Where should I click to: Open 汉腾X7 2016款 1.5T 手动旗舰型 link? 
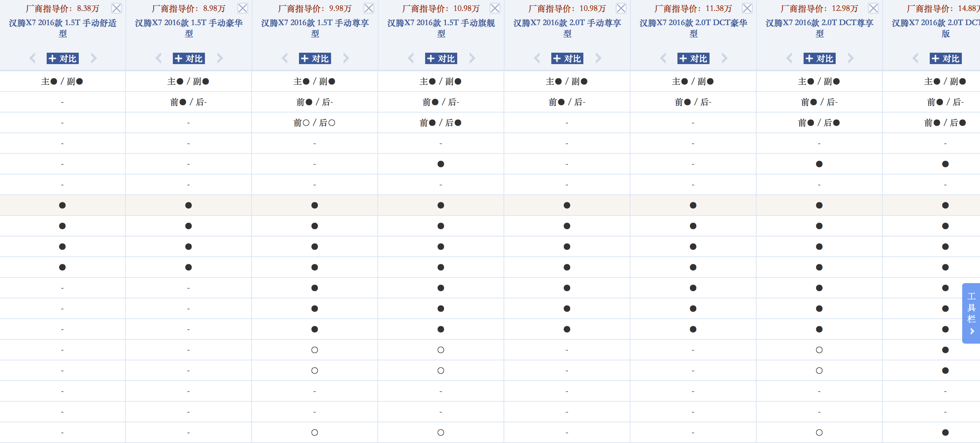point(441,28)
